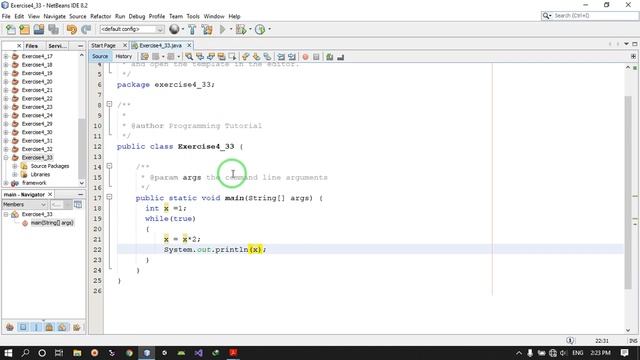
Task: Open the Run Project dropdown arrow
Action: [x=231, y=29]
